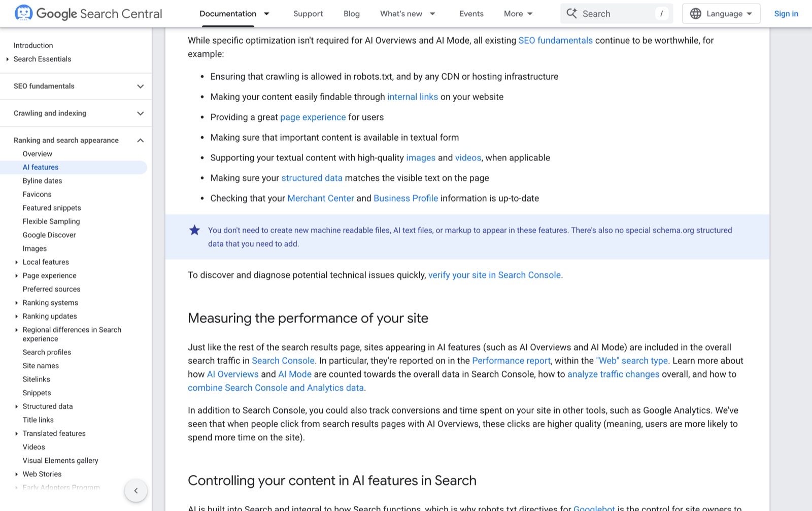Viewport: 812px width, 511px height.
Task: Expand the Page experience tree arrow
Action: click(17, 276)
